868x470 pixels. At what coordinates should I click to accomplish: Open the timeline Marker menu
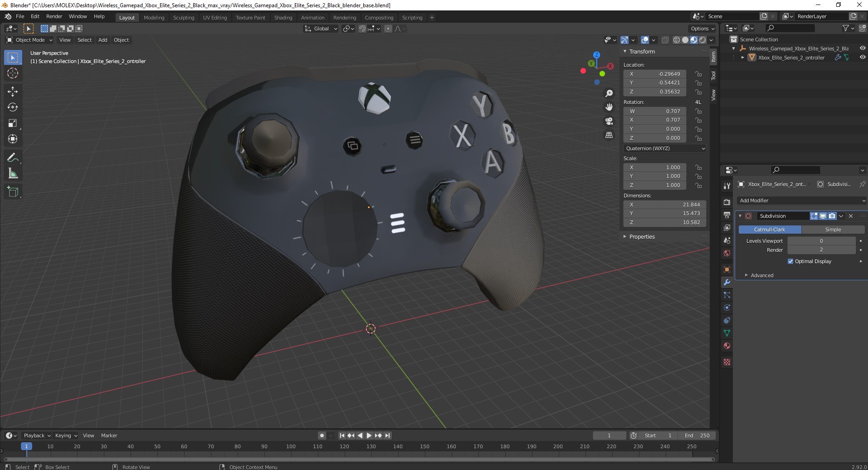109,436
